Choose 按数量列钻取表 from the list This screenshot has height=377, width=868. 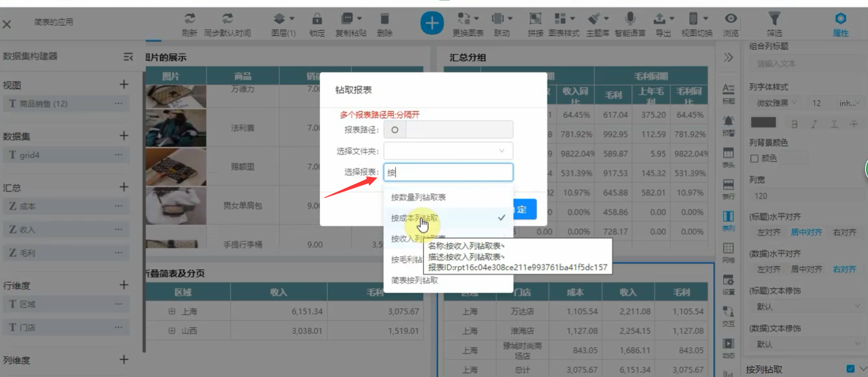tap(449, 197)
